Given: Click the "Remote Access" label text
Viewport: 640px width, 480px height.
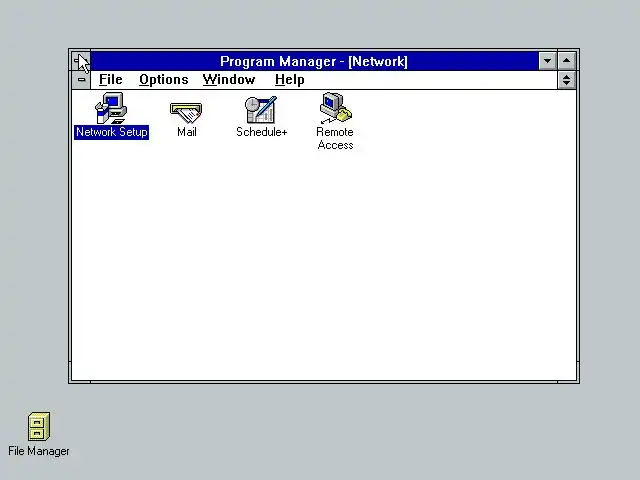Looking at the screenshot, I should [335, 138].
